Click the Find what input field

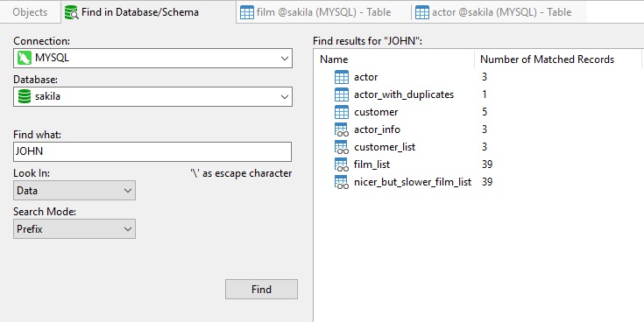point(152,151)
